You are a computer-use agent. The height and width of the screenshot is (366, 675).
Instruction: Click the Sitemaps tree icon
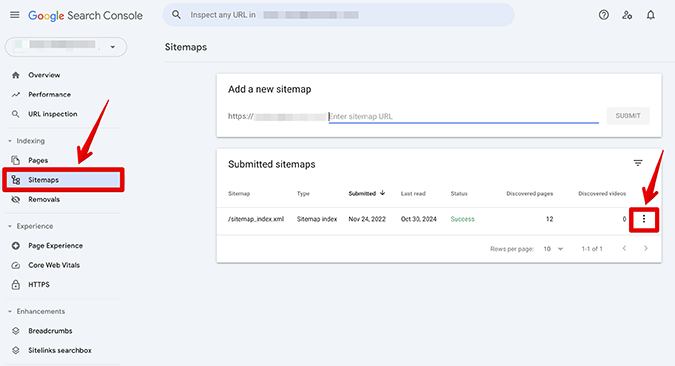pos(16,180)
